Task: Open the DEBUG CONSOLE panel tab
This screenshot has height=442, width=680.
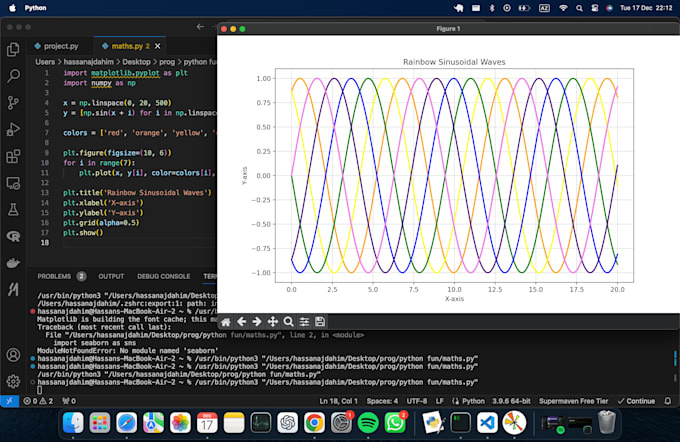Action: tap(163, 276)
